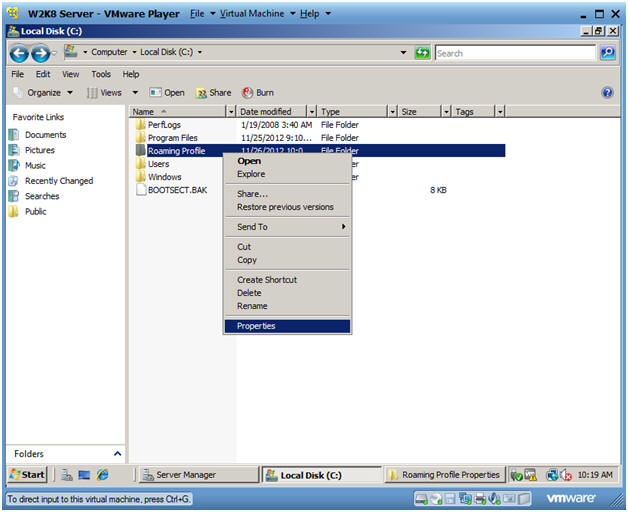The image size is (628, 512).
Task: Click the magnifier search button
Action: (608, 52)
